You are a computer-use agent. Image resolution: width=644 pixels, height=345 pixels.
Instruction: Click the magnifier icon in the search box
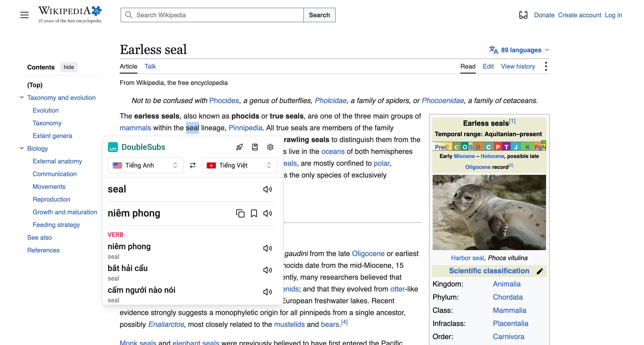click(x=129, y=15)
